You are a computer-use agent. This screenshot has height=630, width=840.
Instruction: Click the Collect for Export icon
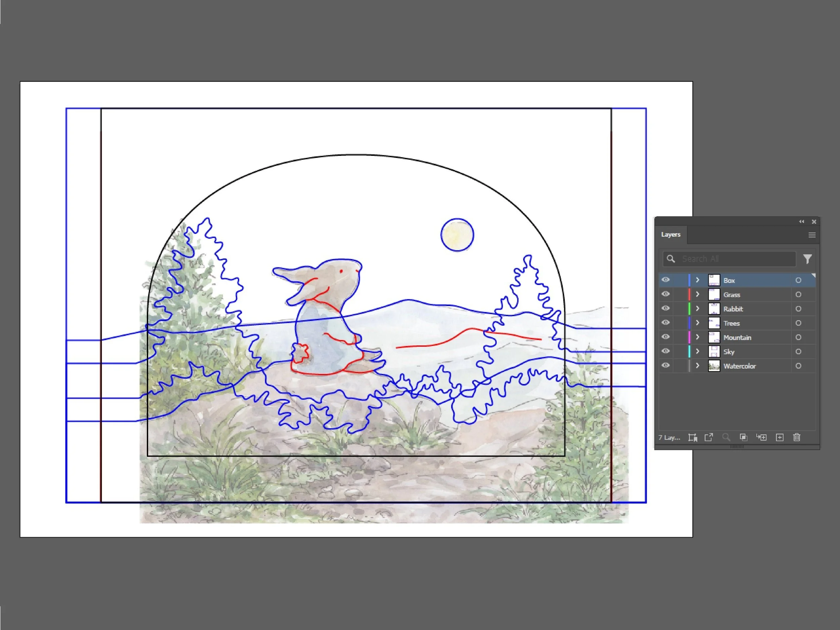pos(709,437)
